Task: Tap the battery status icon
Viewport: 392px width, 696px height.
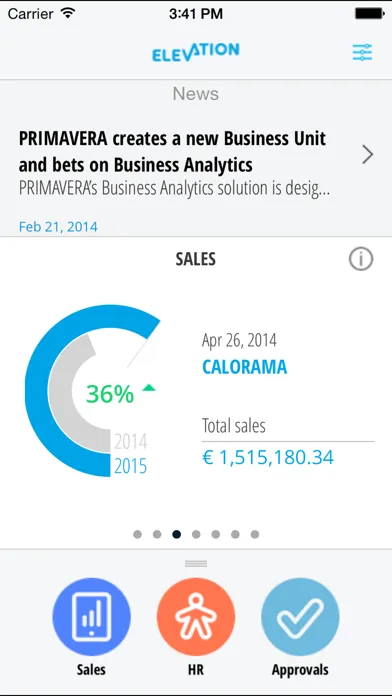Action: pos(369,13)
